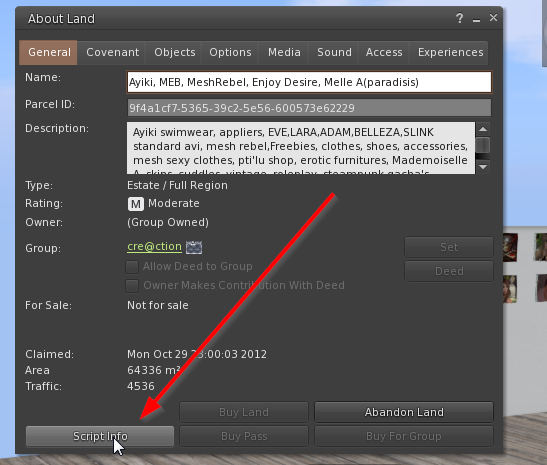Close the About Land window
547x465 pixels.
coord(493,17)
